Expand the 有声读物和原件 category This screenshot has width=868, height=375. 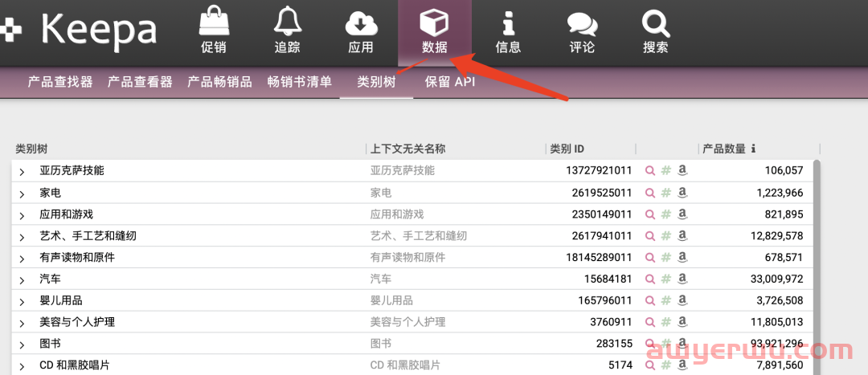pyautogui.click(x=22, y=259)
